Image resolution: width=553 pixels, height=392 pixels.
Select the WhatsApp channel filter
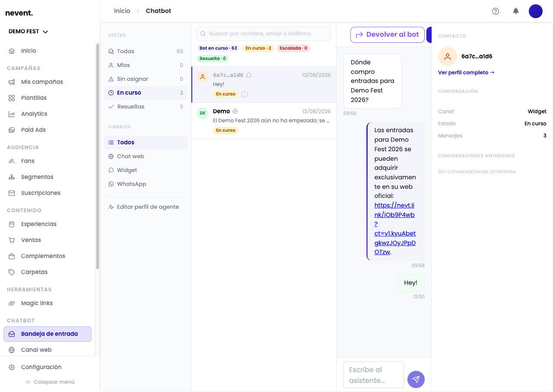[x=146, y=184]
